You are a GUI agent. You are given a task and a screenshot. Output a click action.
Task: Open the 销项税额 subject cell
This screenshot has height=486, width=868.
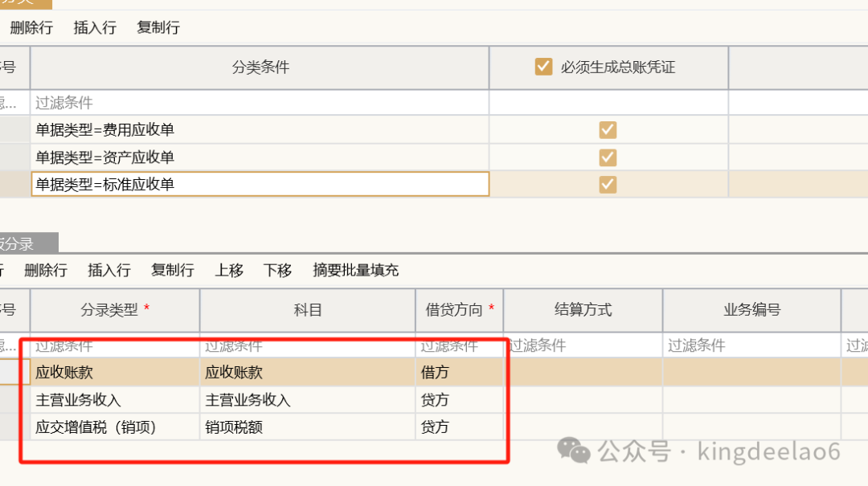307,427
